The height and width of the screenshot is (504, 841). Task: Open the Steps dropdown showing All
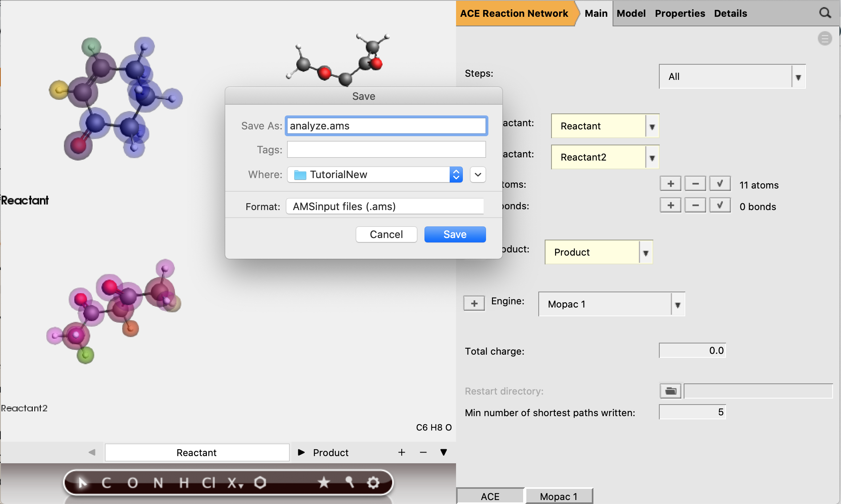click(x=797, y=76)
